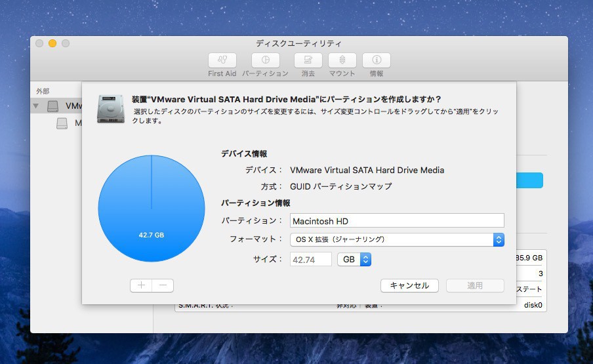593x364 pixels.
Task: Click the パーティション情報 heading
Action: click(x=256, y=203)
